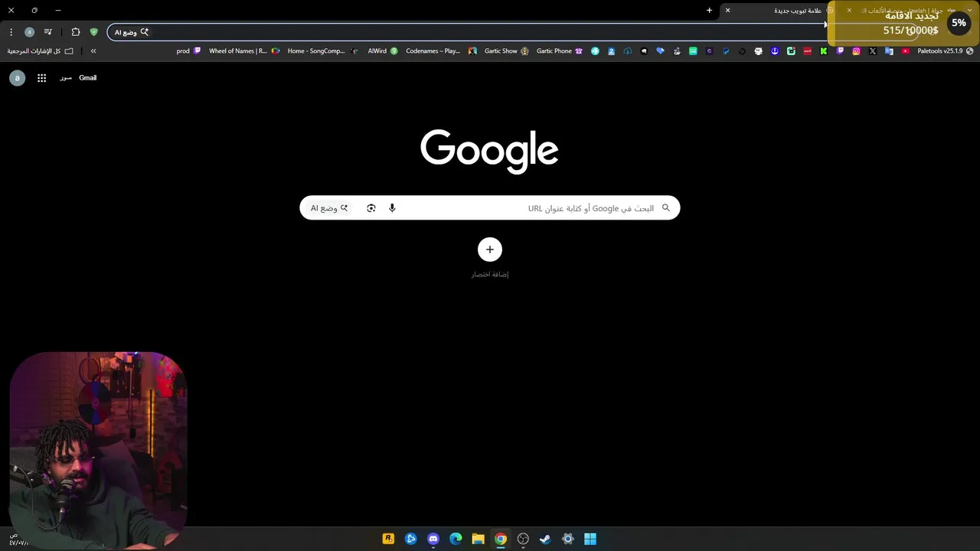Click the magnifier icon in search box

pos(665,208)
